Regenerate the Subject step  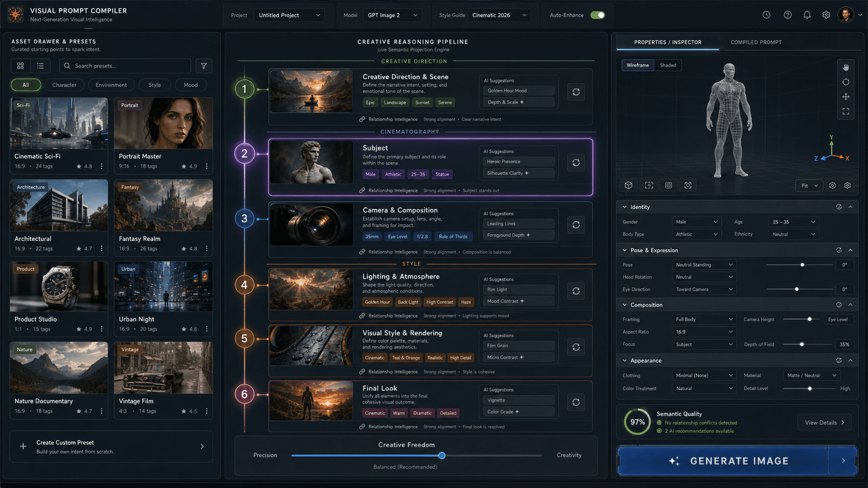coord(576,163)
